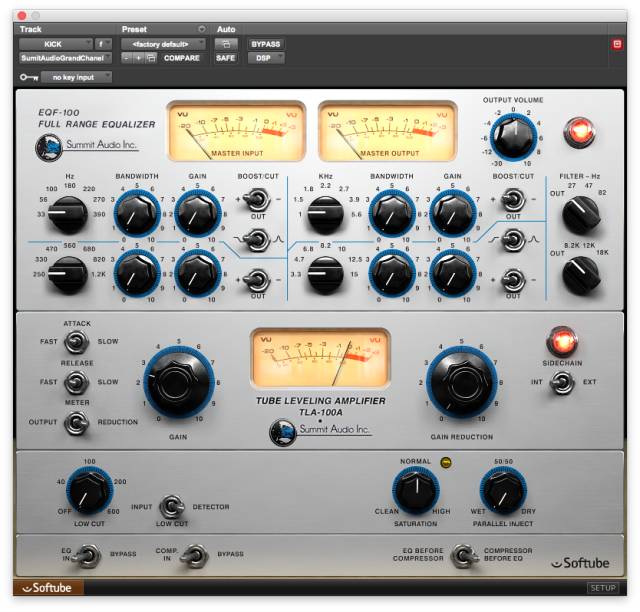Click bottom high band GAIN knob
The image size is (640, 612).
click(453, 274)
